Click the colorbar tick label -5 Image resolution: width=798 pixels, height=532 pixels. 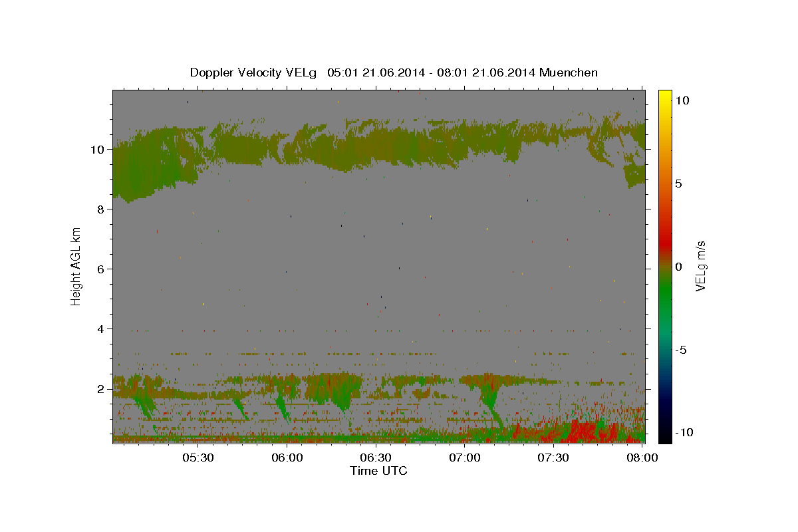point(682,350)
